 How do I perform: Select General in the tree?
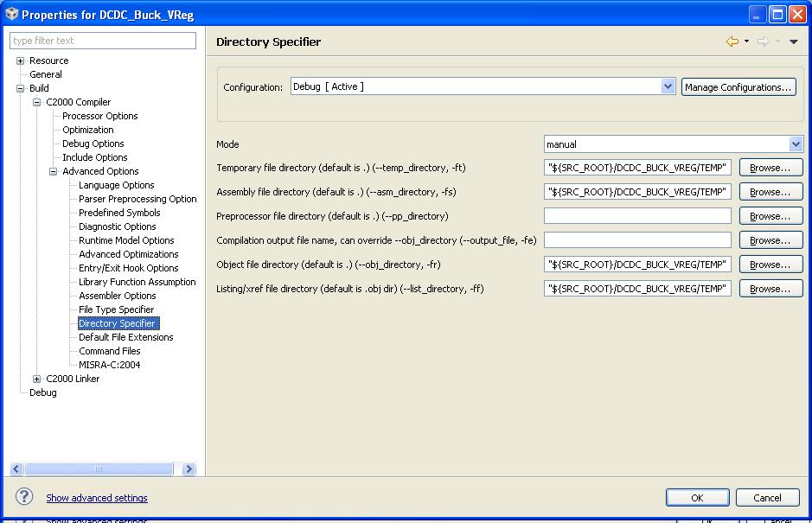tap(46, 74)
